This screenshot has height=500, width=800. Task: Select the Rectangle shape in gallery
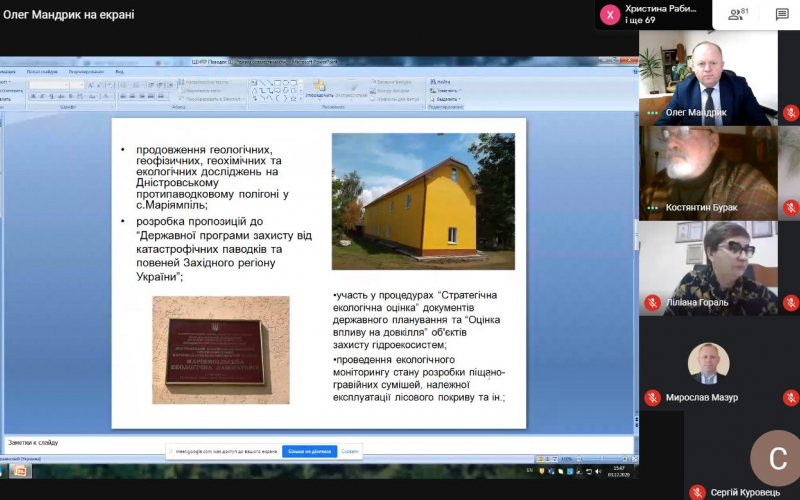click(277, 83)
